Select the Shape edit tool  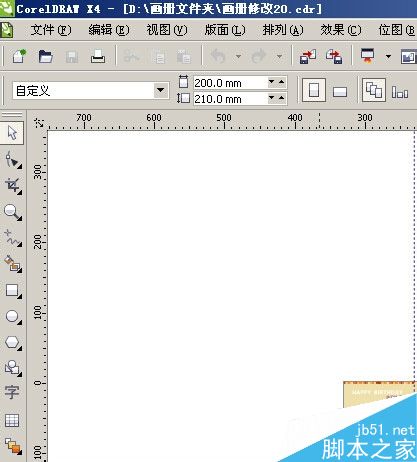pos(12,160)
